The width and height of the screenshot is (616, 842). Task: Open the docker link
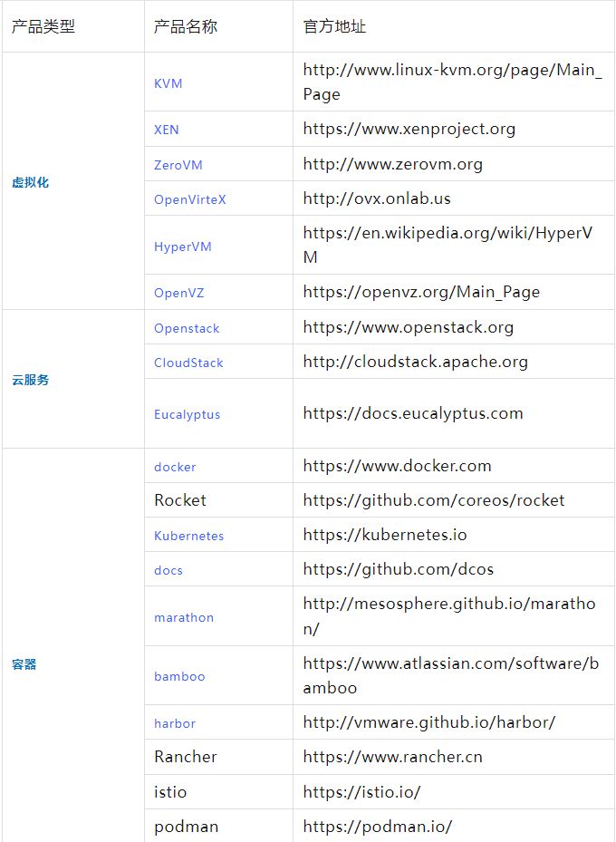pyautogui.click(x=175, y=467)
